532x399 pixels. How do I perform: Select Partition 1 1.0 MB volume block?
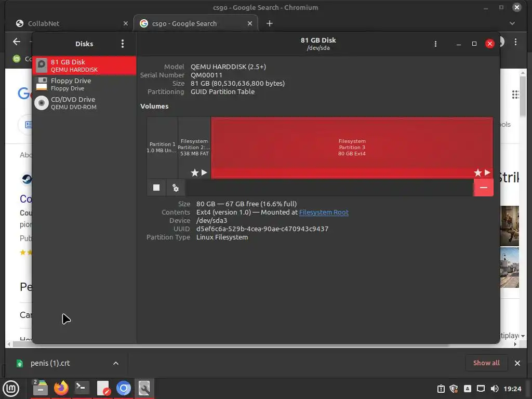(x=162, y=147)
